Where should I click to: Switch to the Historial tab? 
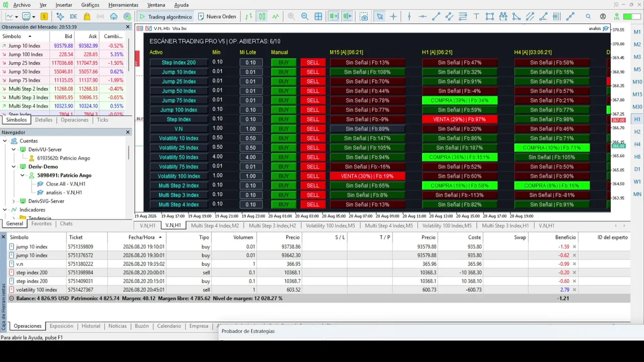point(91,326)
